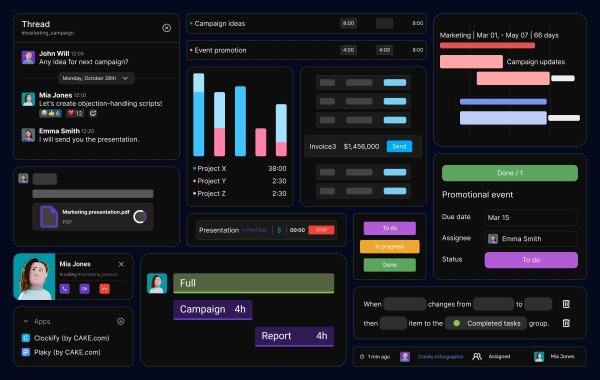Click the clock icon by 1 min ago

tap(362, 357)
